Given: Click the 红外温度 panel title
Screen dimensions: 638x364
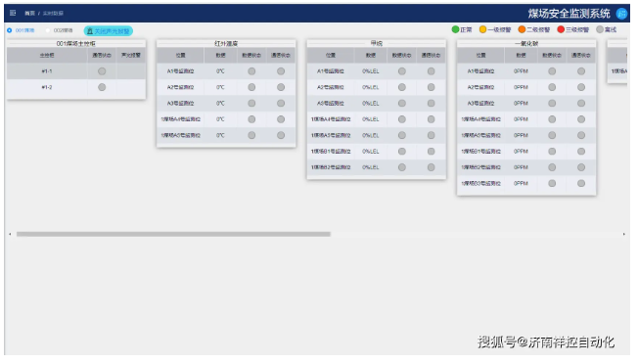Looking at the screenshot, I should 226,43.
